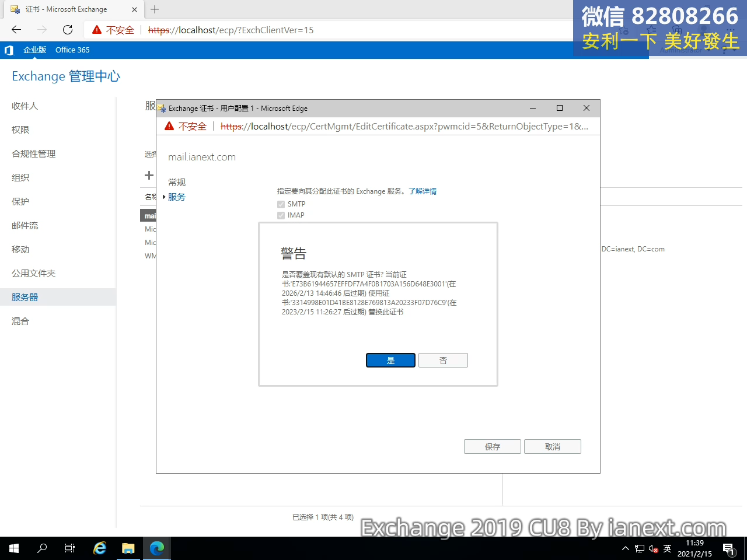Open notification center icon
This screenshot has height=560, width=747.
pos(728,548)
